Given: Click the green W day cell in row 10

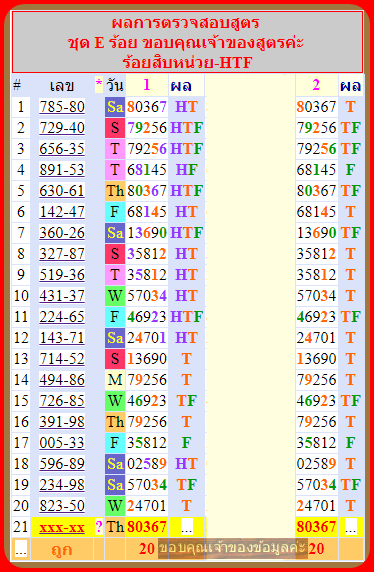Looking at the screenshot, I should point(115,296).
